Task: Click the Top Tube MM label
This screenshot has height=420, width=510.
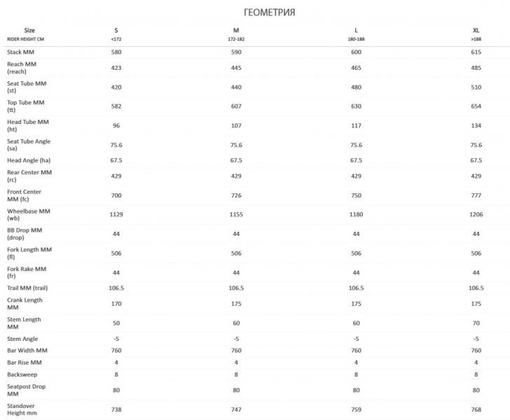Action: (26, 106)
